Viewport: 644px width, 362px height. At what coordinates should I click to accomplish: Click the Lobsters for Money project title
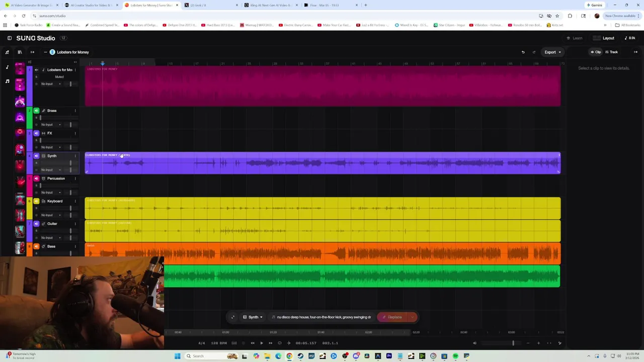click(x=72, y=52)
